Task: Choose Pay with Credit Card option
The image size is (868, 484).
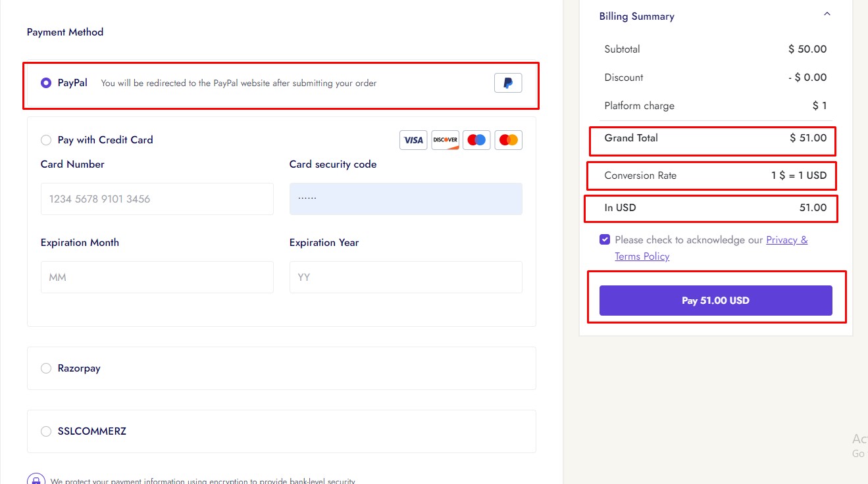Action: (46, 140)
